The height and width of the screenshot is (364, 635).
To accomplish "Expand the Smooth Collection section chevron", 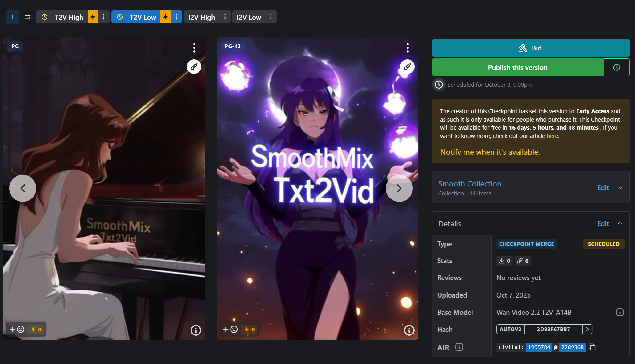I will point(620,187).
